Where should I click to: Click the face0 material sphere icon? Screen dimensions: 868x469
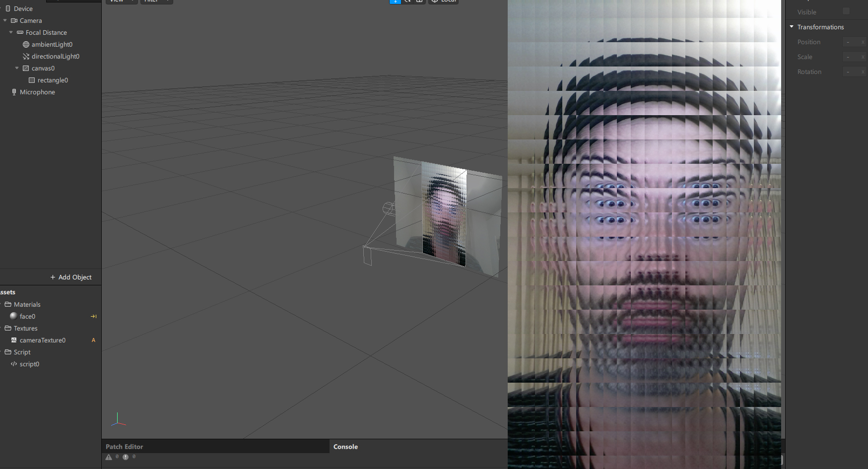tap(13, 316)
